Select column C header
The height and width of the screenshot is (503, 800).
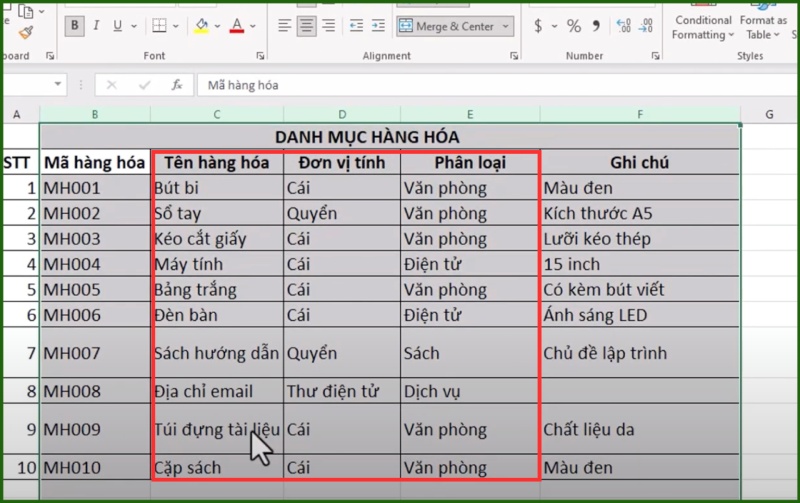coord(217,115)
